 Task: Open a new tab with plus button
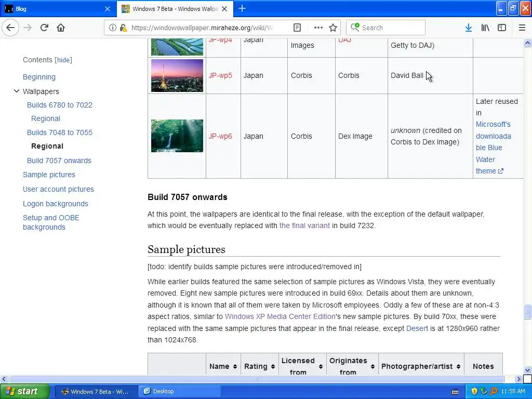click(x=242, y=9)
